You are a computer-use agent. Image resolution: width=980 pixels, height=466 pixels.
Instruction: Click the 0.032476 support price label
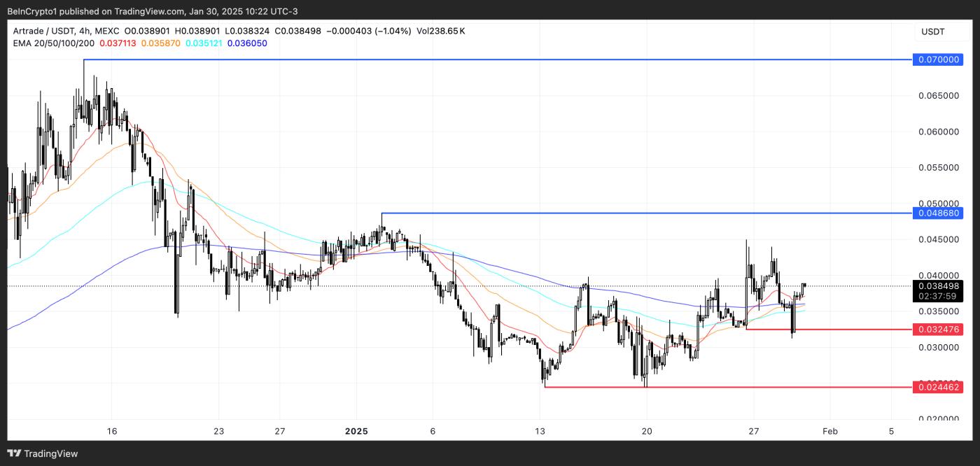(938, 329)
